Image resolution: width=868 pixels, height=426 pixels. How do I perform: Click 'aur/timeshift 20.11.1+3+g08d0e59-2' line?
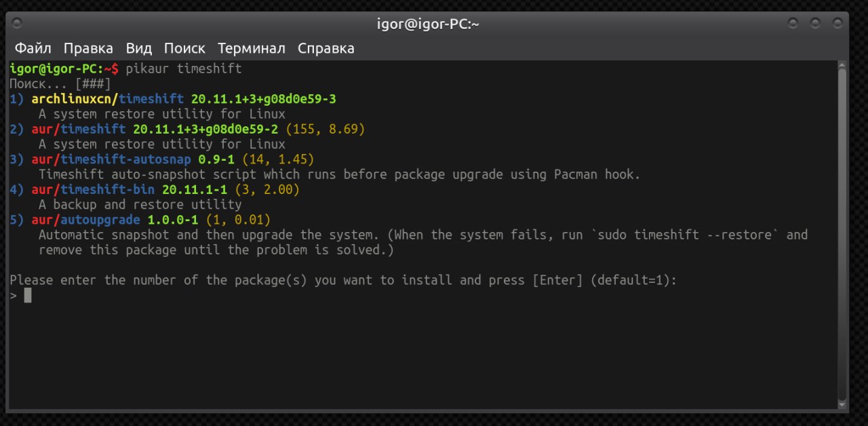tap(187, 129)
